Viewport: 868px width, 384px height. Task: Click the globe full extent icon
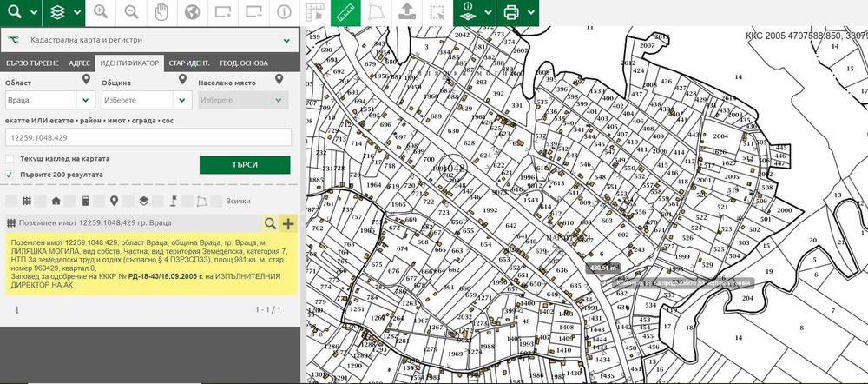192,12
